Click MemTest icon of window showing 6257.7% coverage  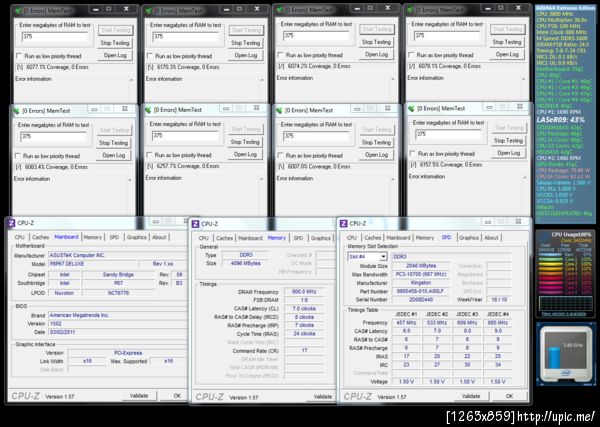point(148,110)
